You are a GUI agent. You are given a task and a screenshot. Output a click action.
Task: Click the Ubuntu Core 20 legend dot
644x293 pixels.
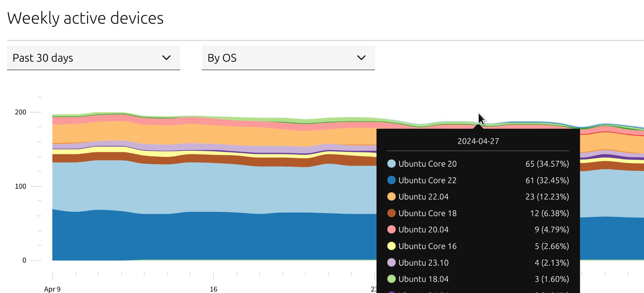pyautogui.click(x=391, y=164)
